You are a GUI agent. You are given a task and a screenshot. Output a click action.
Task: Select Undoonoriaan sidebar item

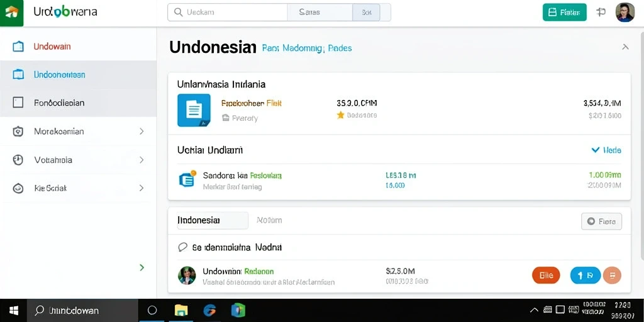click(x=78, y=74)
